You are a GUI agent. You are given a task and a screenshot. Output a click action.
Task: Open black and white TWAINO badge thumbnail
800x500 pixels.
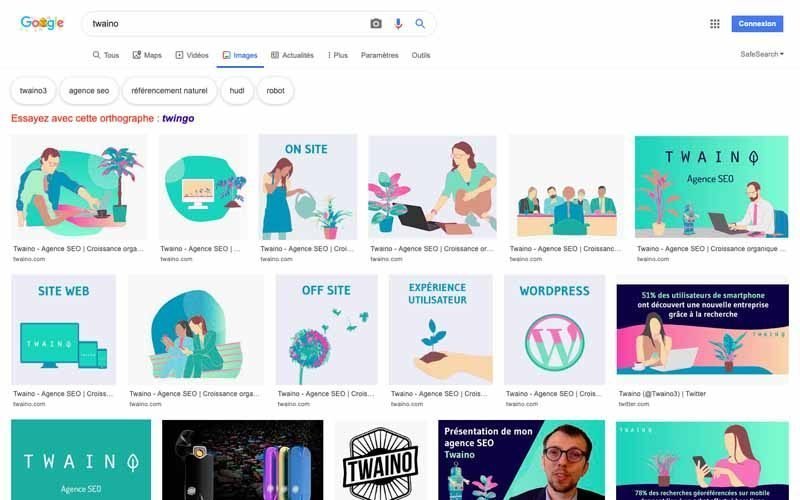tap(381, 460)
